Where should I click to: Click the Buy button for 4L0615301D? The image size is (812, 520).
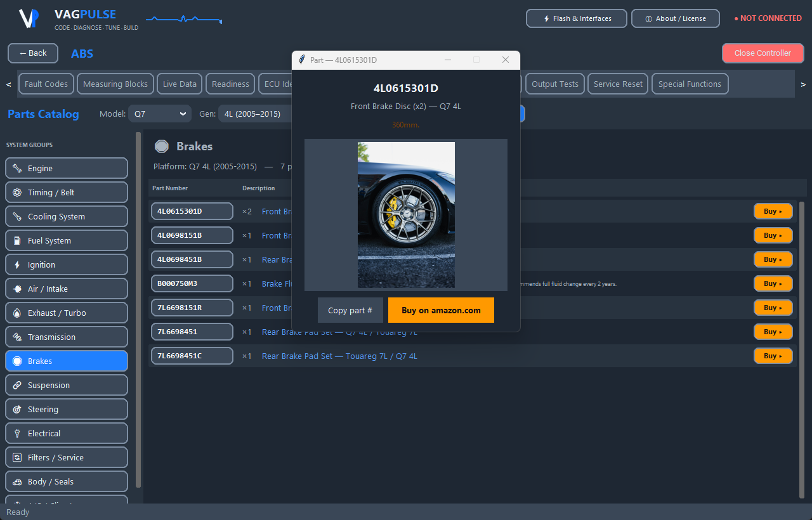[x=773, y=211]
